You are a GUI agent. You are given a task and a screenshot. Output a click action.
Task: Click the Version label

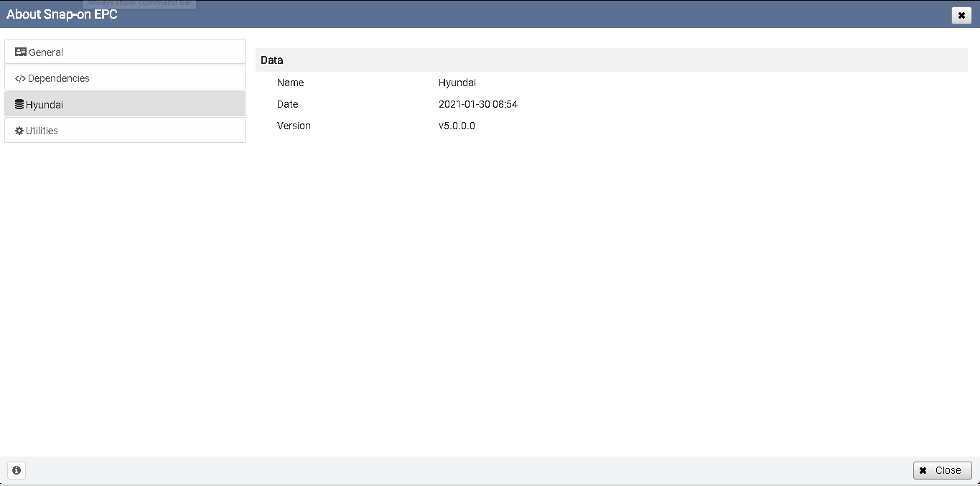294,126
